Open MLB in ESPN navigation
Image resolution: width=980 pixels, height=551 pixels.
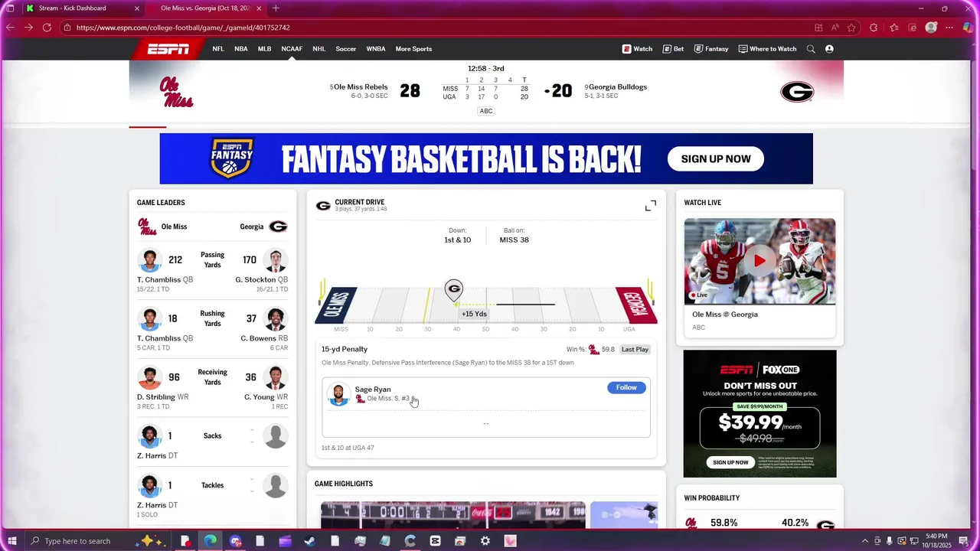point(264,49)
